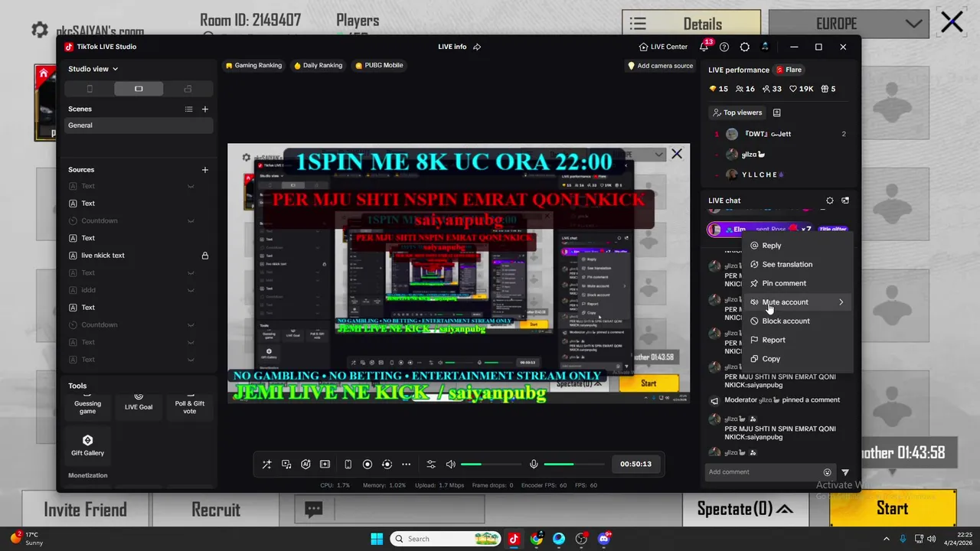980x551 pixels.
Task: Start recording with the record button
Action: coord(367,465)
